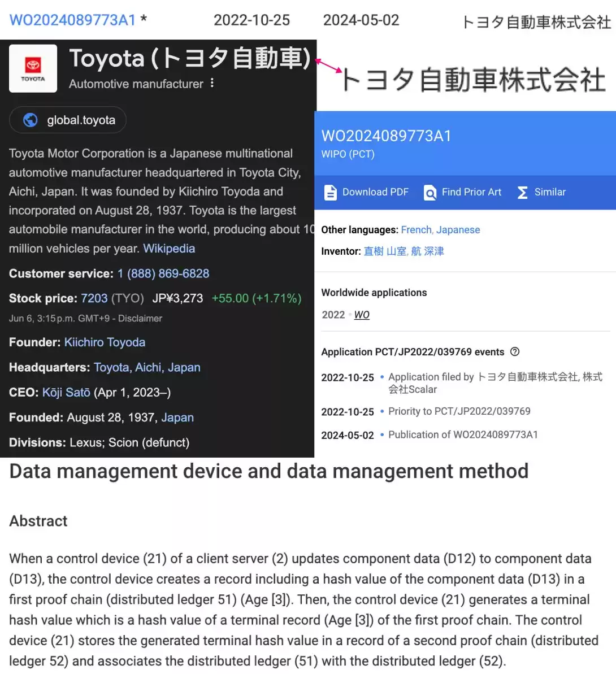Click the assignee name in the top row
Screen dimensions: 616x674
pos(536,22)
